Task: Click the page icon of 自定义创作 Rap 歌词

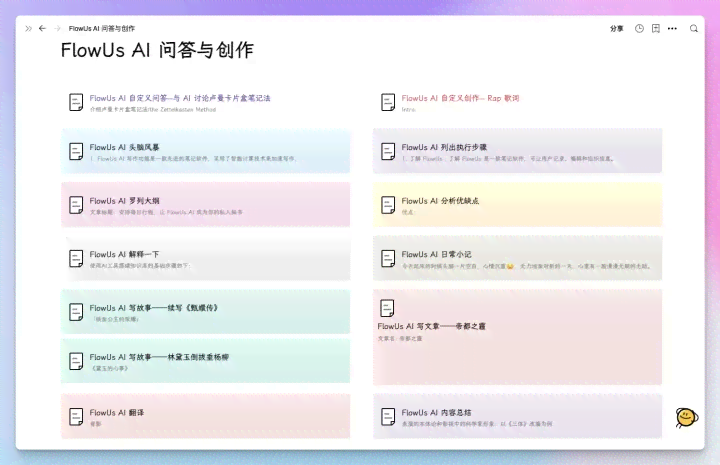Action: [x=388, y=102]
